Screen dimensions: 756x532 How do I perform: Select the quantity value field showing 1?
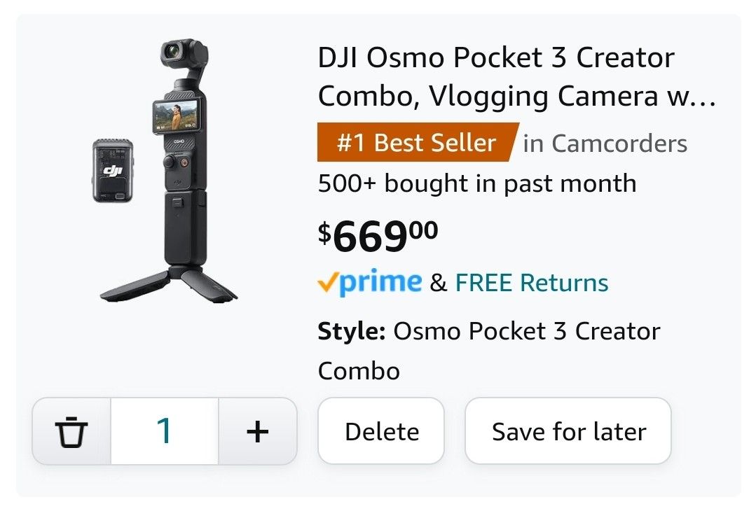click(165, 431)
